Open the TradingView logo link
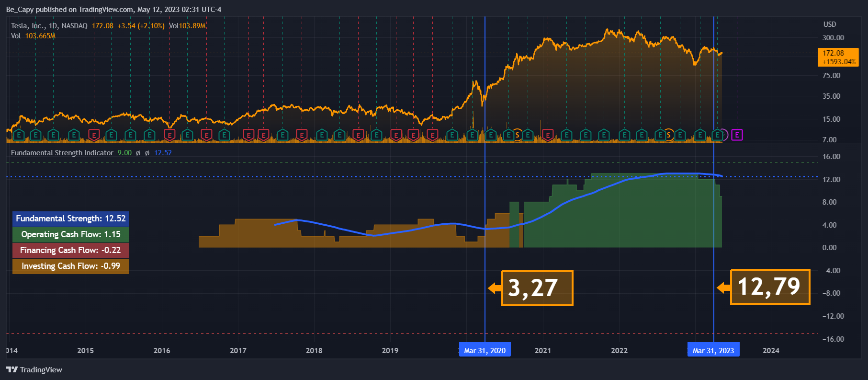 pyautogui.click(x=34, y=369)
